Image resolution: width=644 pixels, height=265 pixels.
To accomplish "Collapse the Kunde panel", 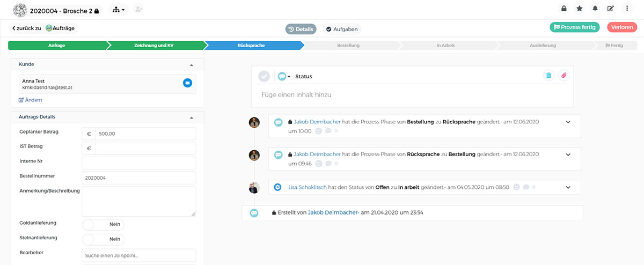I will tap(192, 65).
